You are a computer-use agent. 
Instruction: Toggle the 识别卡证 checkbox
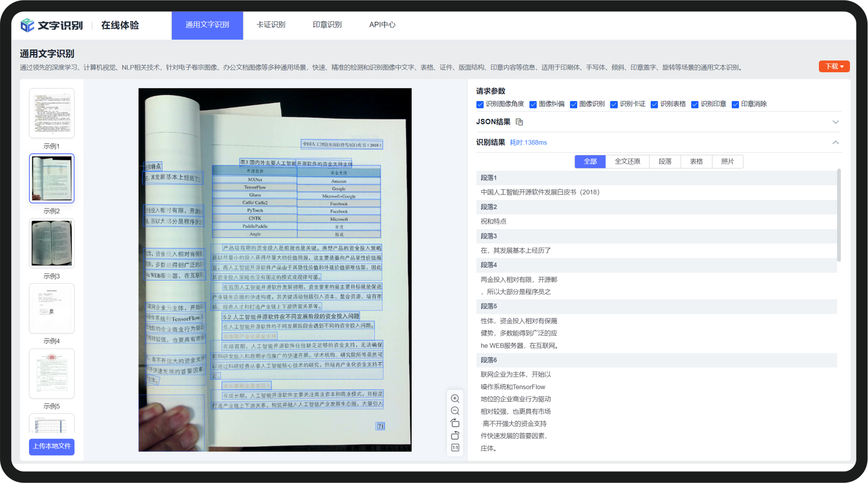(x=614, y=104)
